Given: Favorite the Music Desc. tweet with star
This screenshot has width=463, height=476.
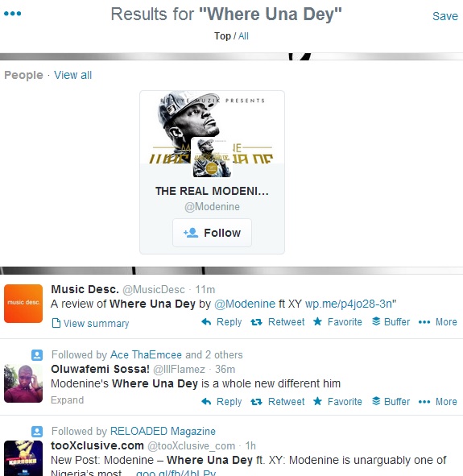Looking at the screenshot, I should [337, 322].
